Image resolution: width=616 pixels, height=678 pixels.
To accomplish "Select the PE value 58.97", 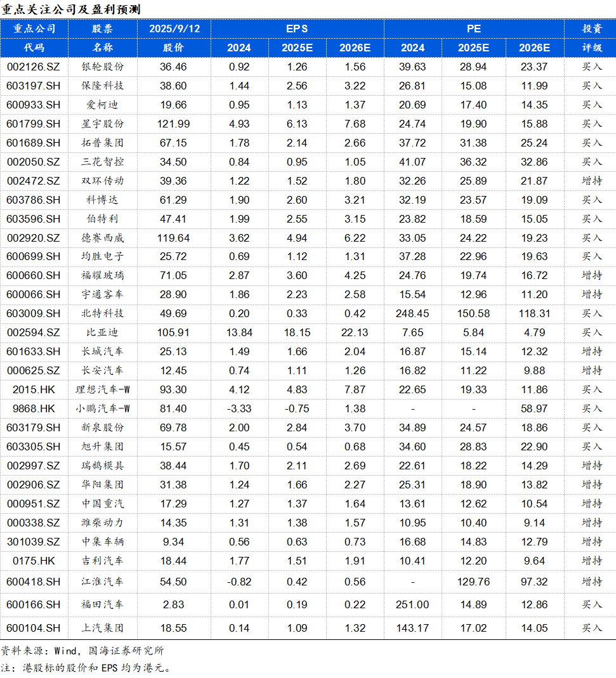I will tap(534, 409).
